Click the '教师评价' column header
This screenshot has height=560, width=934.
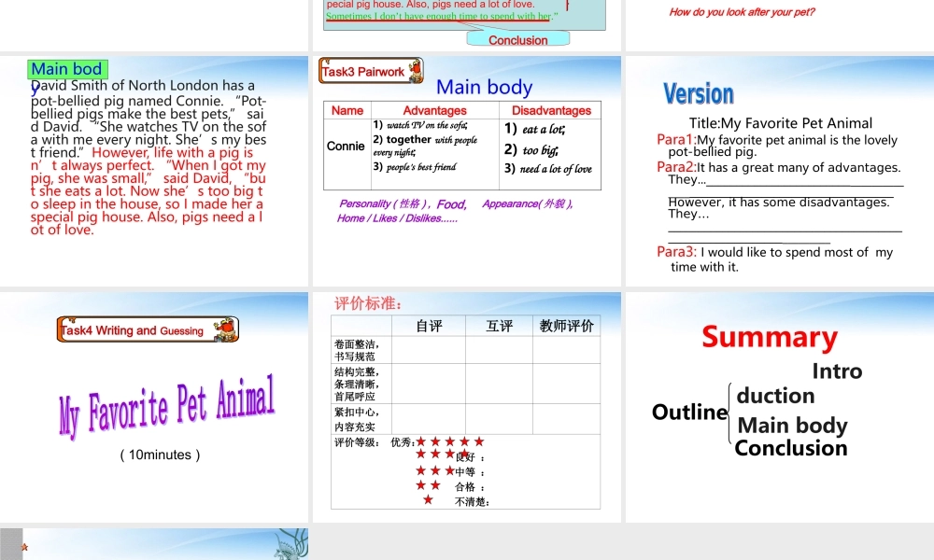567,326
